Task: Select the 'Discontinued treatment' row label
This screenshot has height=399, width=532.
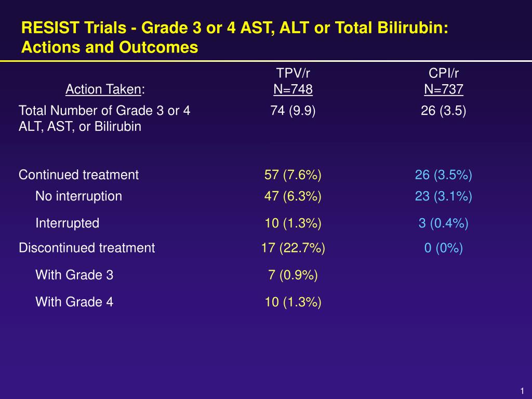Action: pos(87,248)
